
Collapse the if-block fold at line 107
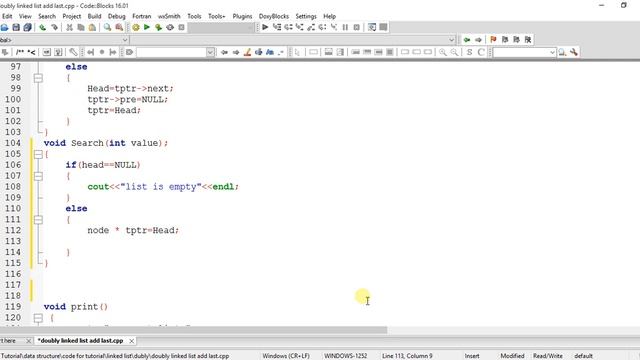(x=38, y=176)
